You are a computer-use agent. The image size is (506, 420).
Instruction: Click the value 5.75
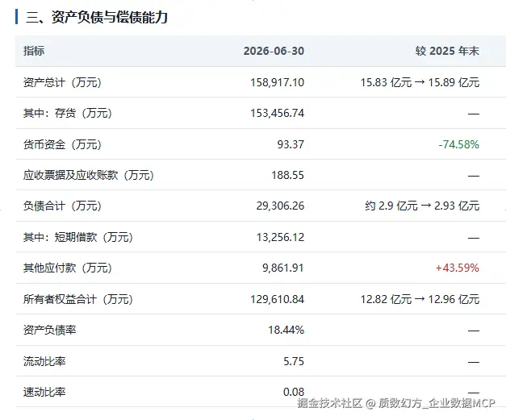(294, 361)
